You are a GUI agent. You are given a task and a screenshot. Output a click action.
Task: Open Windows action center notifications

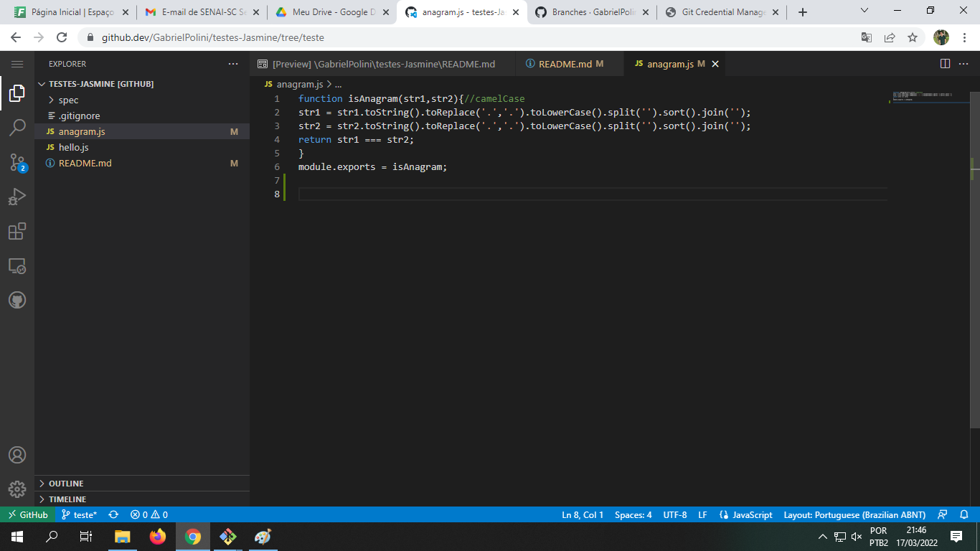[956, 537]
